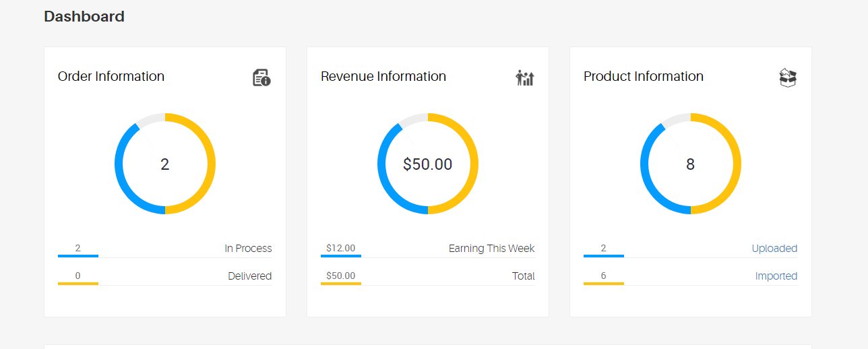Screen dimensions: 868x349
Task: Click the product count 8 in donut center
Action: (x=690, y=164)
